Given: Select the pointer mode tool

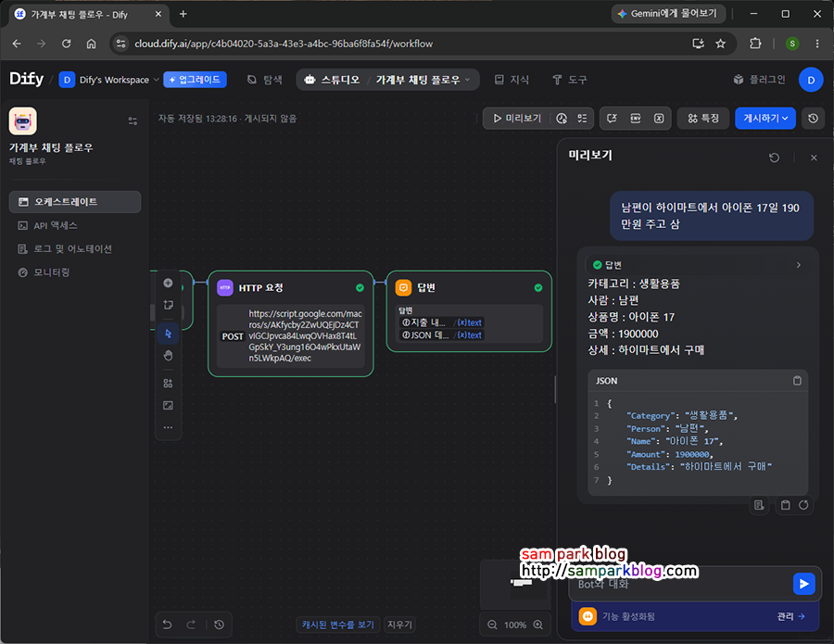Looking at the screenshot, I should [x=168, y=334].
